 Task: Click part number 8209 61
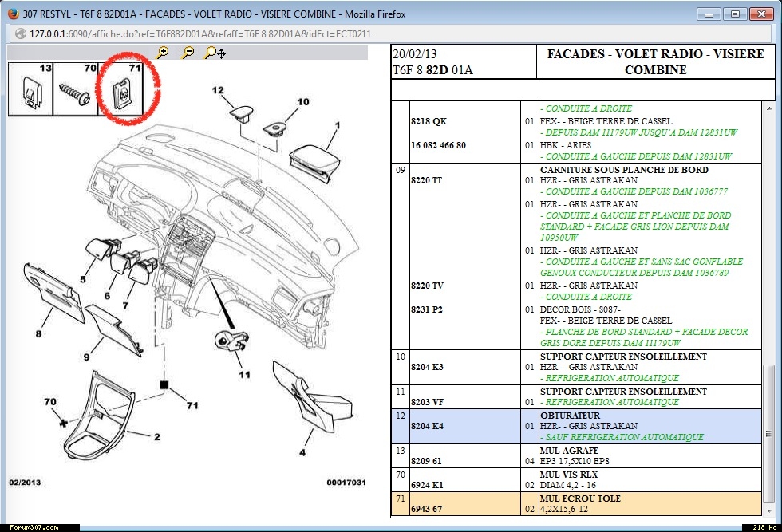point(426,462)
